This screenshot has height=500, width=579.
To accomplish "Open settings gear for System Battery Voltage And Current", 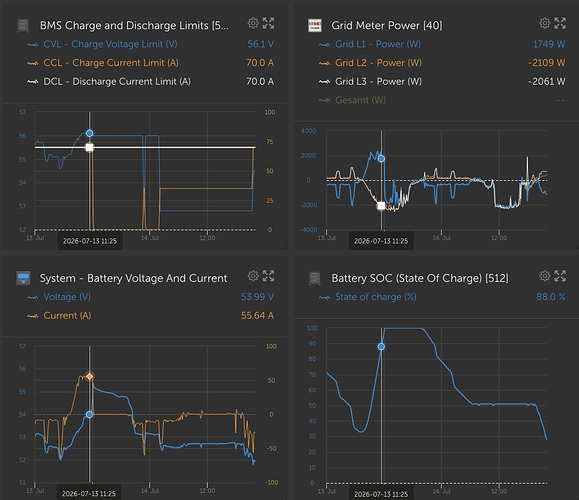I will point(253,276).
